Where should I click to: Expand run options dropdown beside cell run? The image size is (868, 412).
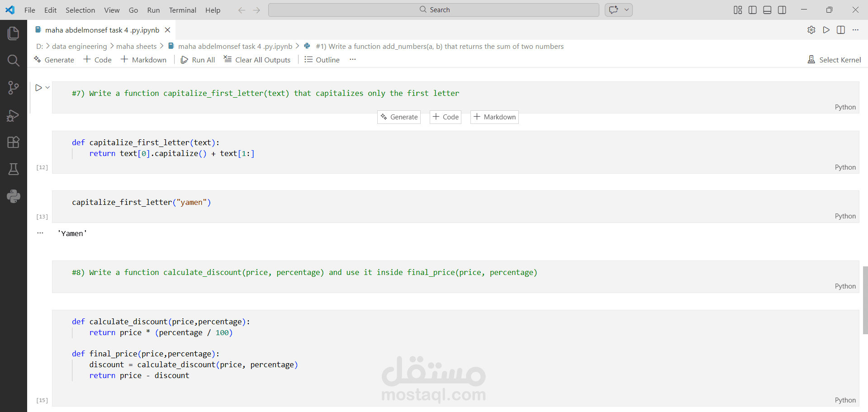(x=47, y=88)
